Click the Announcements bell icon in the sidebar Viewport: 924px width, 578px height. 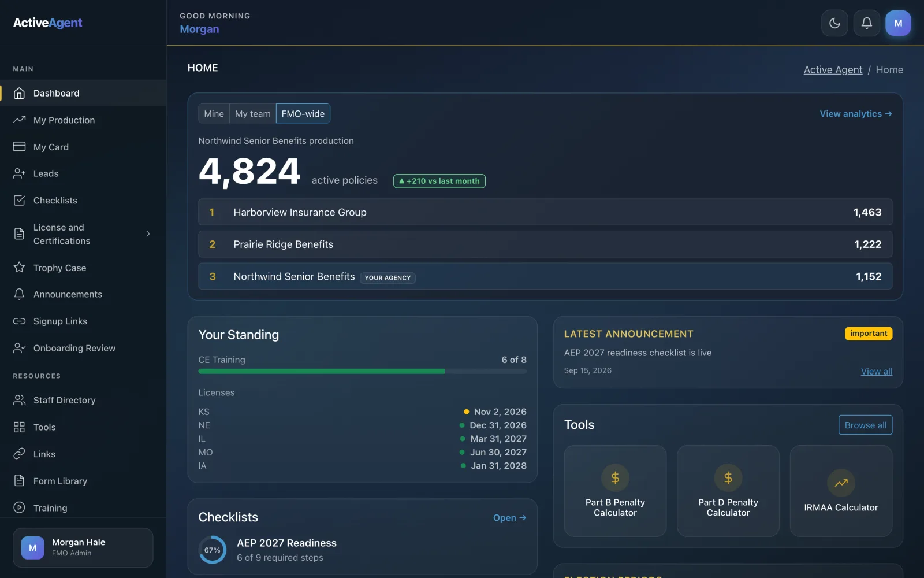19,294
